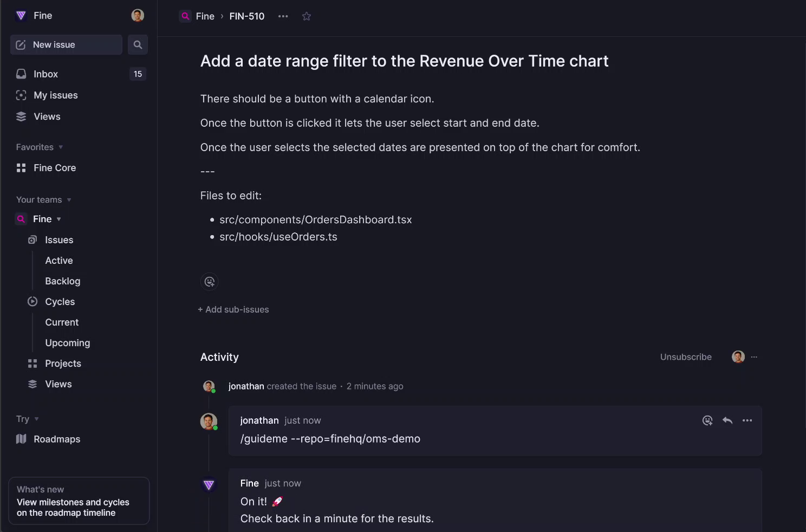Collapse the Favorites section
This screenshot has width=806, height=532.
coord(61,147)
